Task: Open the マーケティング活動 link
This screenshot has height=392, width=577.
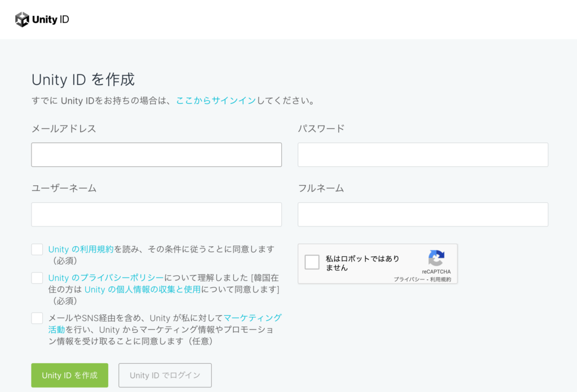Action: [252, 318]
